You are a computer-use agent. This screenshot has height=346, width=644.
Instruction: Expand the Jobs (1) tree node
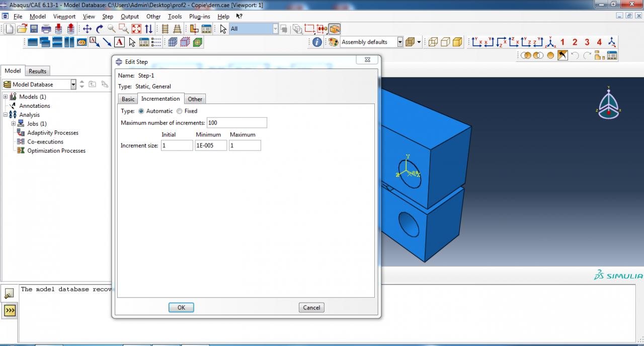pos(14,123)
